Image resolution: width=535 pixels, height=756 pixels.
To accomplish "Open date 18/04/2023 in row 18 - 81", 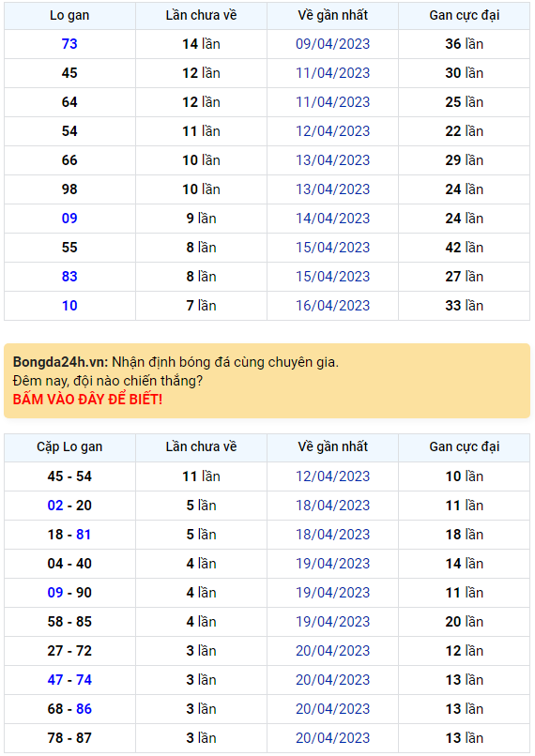I will (x=333, y=535).
